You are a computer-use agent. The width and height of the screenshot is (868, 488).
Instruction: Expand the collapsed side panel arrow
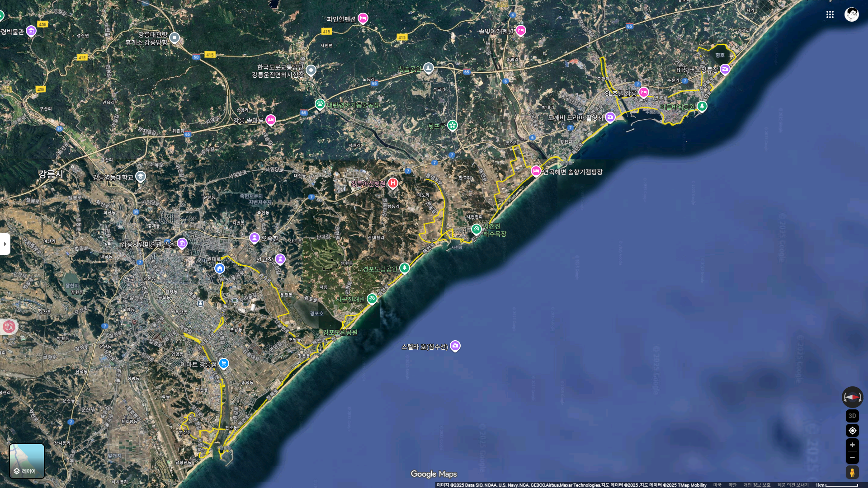tap(5, 244)
